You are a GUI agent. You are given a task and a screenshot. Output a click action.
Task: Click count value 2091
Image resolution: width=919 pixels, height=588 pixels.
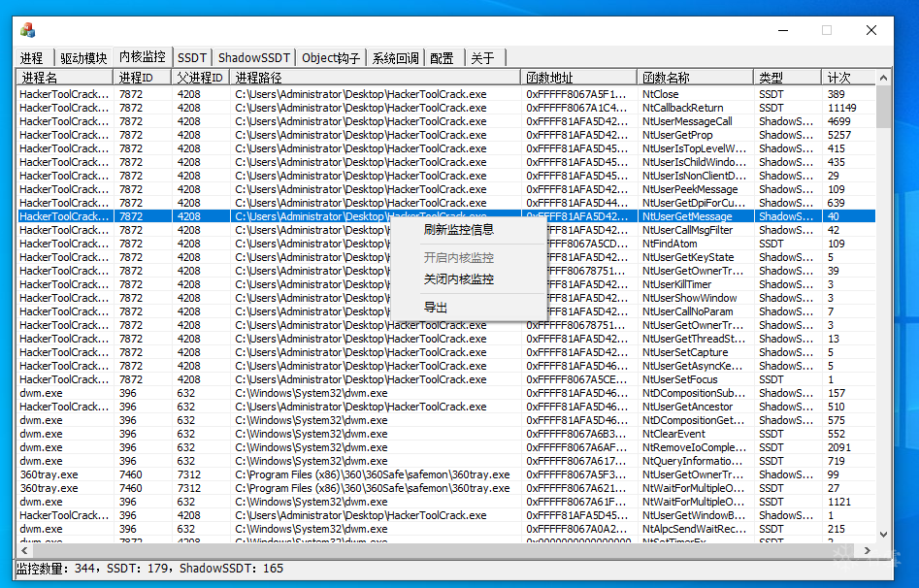click(839, 447)
